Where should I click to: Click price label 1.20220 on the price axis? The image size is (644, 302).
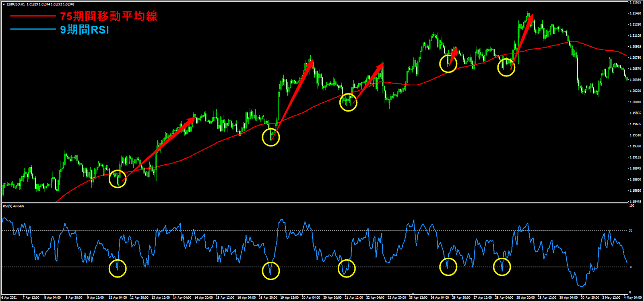click(x=635, y=91)
